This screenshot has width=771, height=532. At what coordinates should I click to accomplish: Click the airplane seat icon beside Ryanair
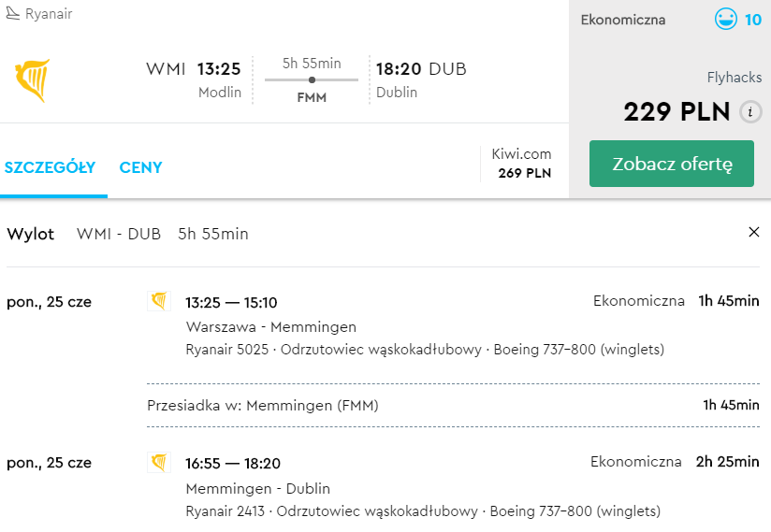point(13,13)
